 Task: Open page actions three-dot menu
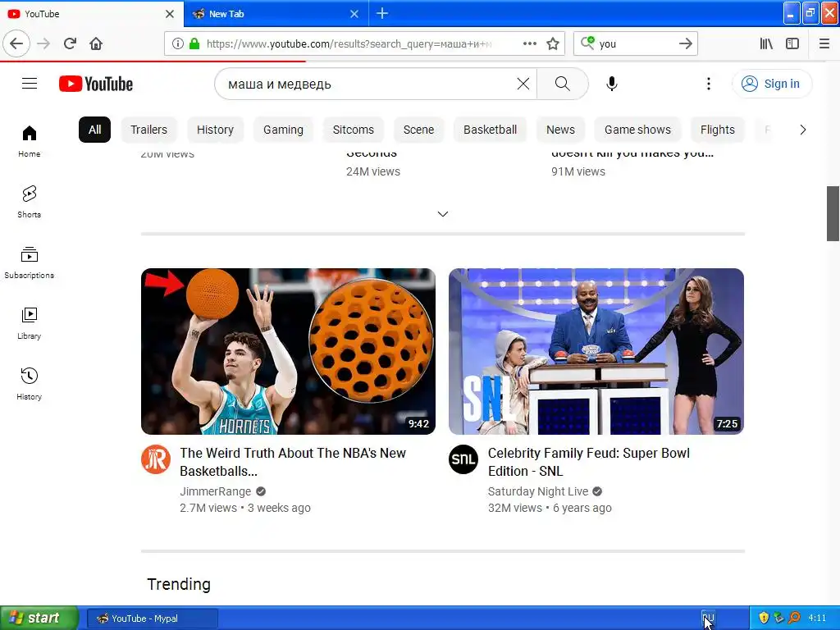pyautogui.click(x=529, y=43)
